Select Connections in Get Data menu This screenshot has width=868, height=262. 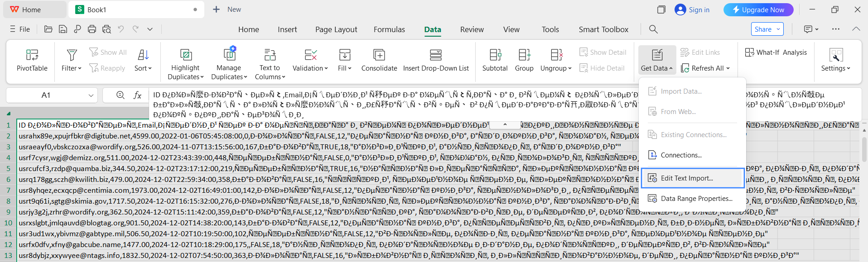point(681,155)
